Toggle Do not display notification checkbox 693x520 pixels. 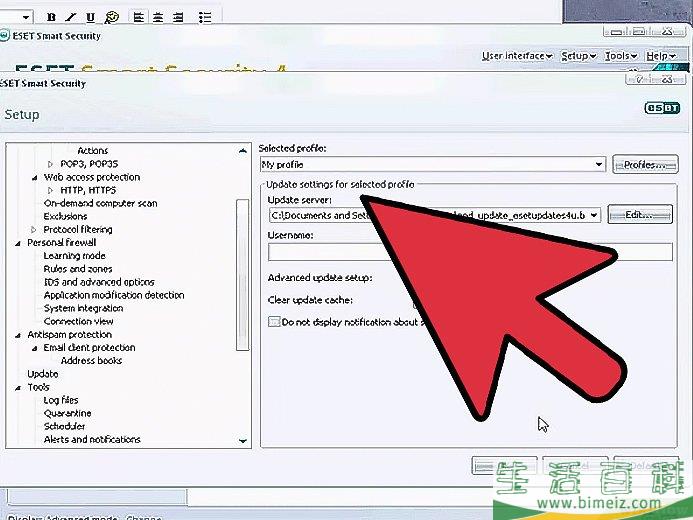[x=274, y=322]
